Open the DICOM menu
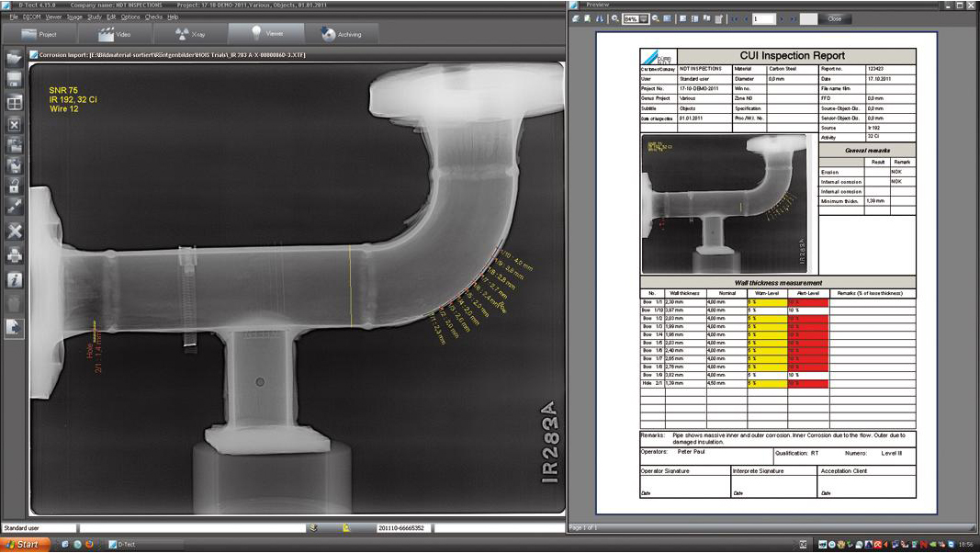Viewport: 980px width, 553px height. 32,17
